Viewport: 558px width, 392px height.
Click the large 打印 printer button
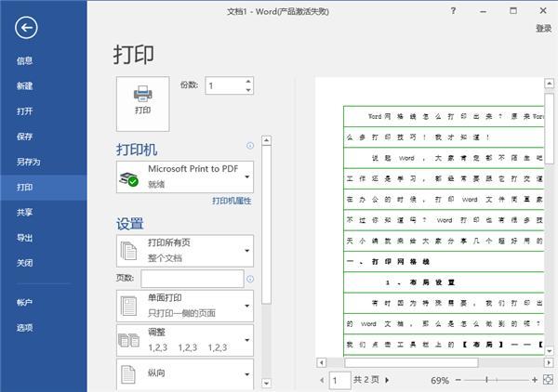click(x=142, y=104)
